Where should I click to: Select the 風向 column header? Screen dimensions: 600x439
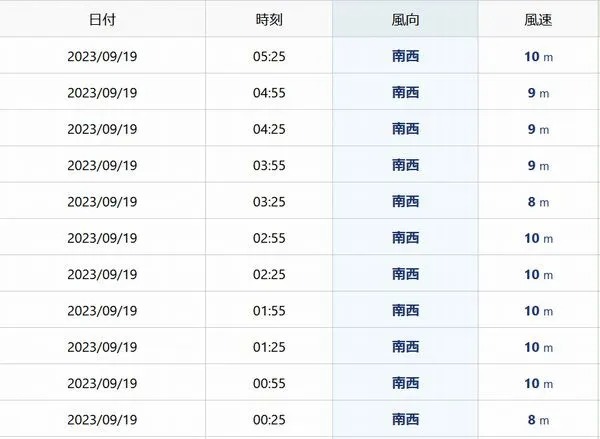(x=405, y=20)
